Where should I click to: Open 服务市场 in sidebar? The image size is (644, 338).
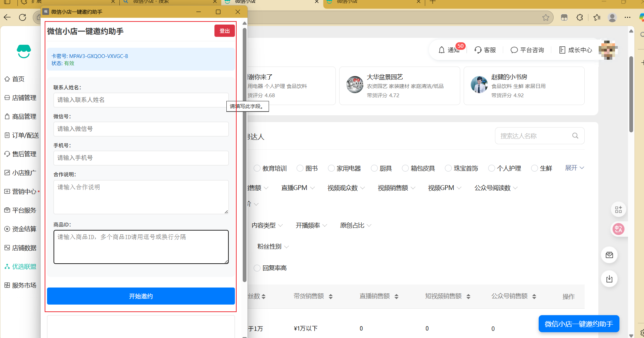click(x=20, y=285)
